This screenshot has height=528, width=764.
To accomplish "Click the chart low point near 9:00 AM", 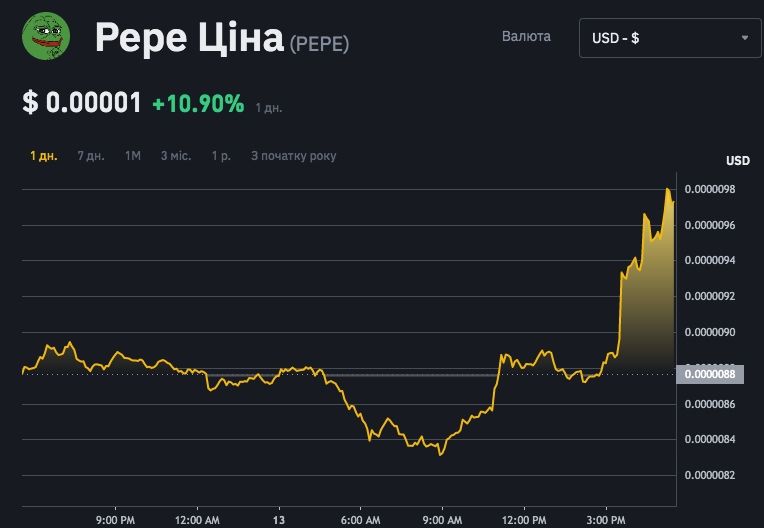I will tap(440, 454).
